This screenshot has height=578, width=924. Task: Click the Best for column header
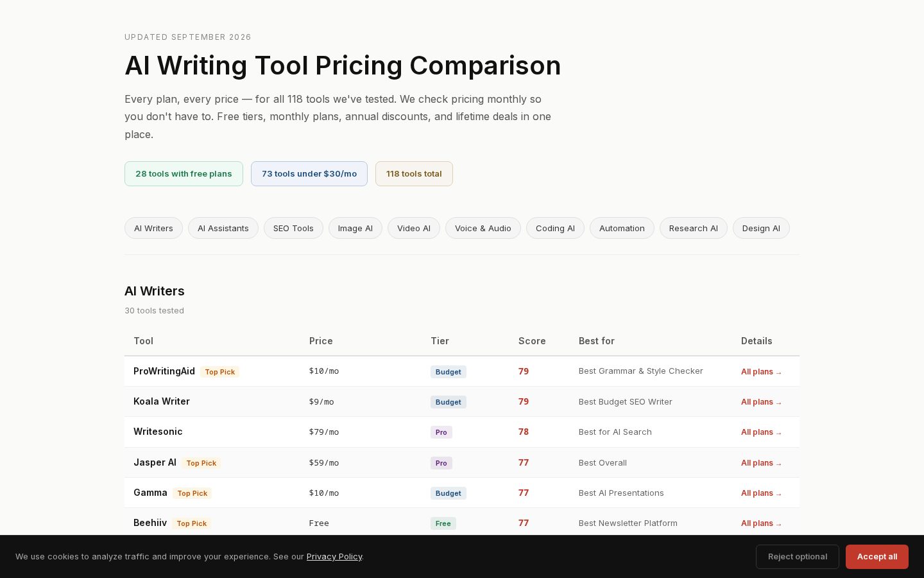click(597, 341)
